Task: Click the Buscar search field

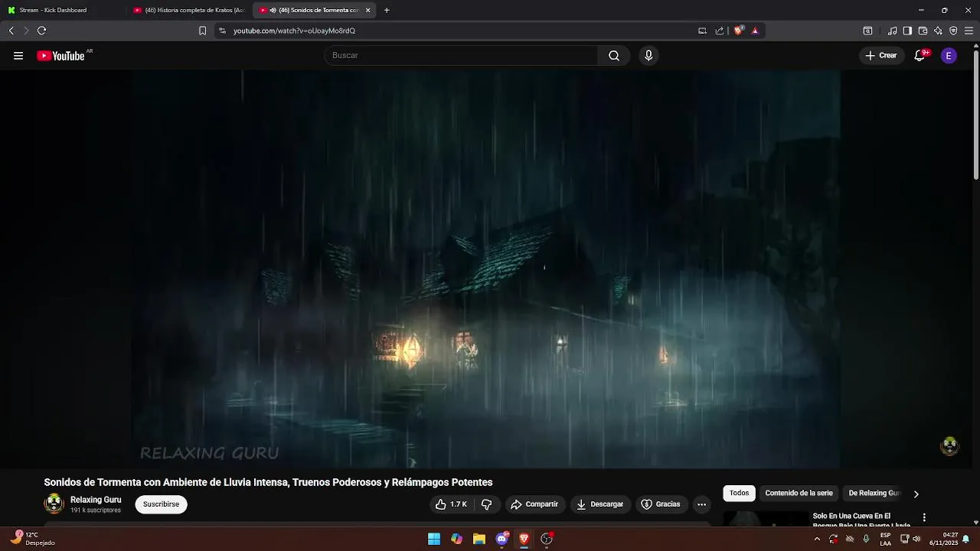Action: (460, 56)
